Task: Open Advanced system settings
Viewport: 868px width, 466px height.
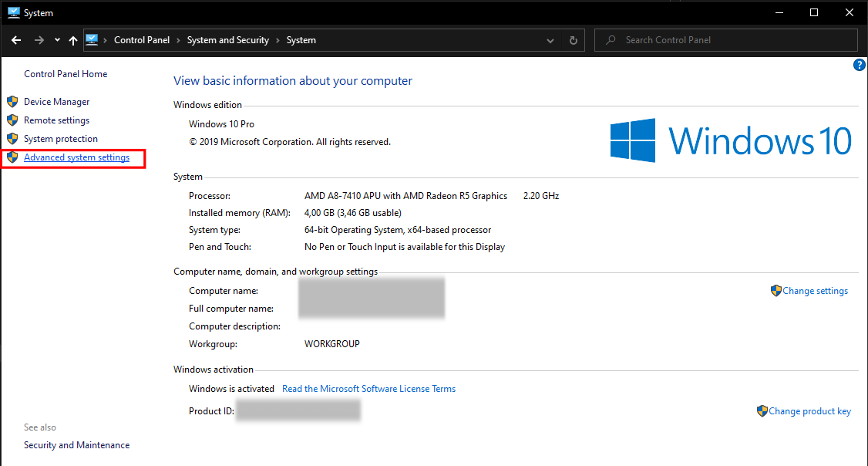Action: point(76,158)
